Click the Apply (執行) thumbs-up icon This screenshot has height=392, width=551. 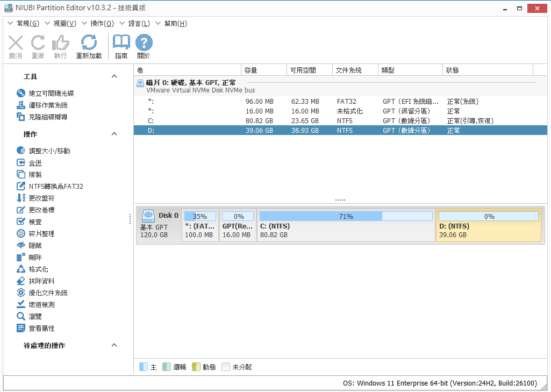click(60, 43)
